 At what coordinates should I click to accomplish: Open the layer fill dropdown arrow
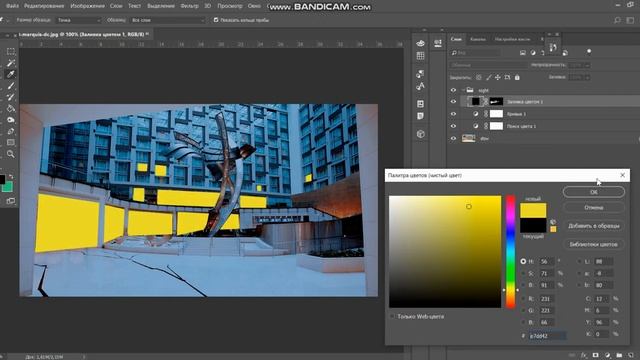(587, 77)
